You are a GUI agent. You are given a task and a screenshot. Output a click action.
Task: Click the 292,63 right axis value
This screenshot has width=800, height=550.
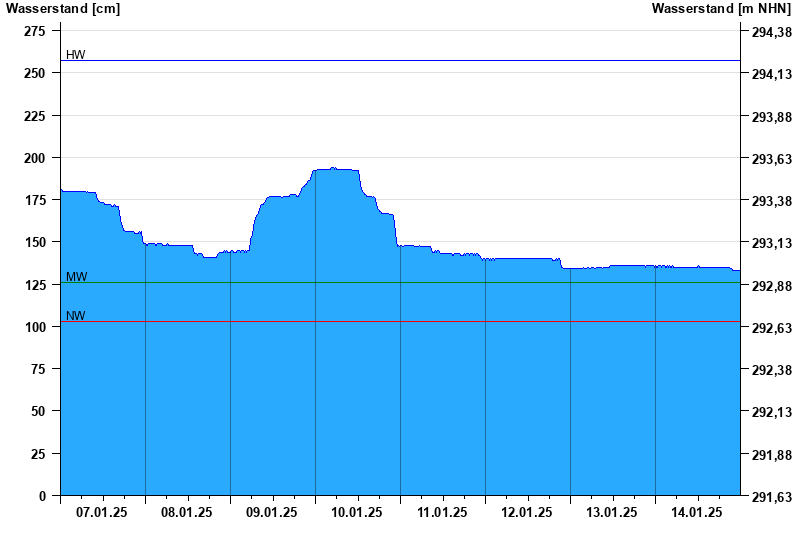click(x=772, y=328)
